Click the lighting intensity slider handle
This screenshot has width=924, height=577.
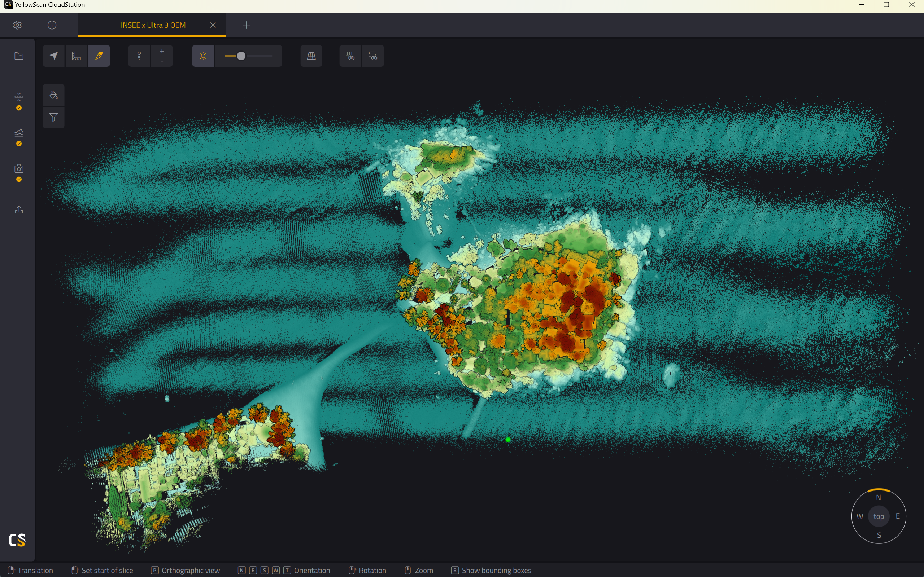pyautogui.click(x=241, y=56)
